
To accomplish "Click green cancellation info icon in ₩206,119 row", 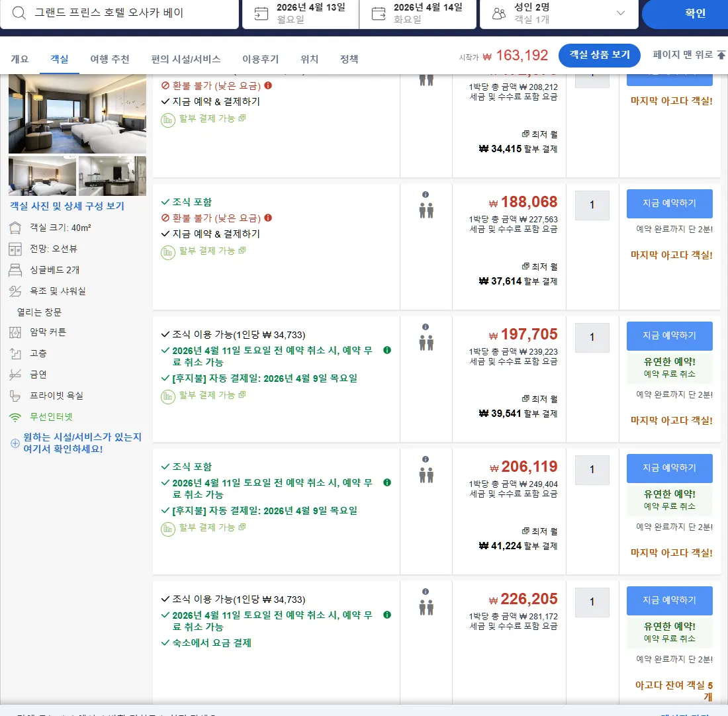I will [387, 482].
